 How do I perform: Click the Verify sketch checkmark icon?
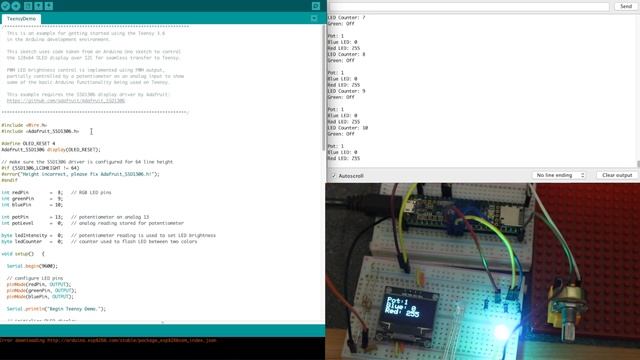click(6, 6)
